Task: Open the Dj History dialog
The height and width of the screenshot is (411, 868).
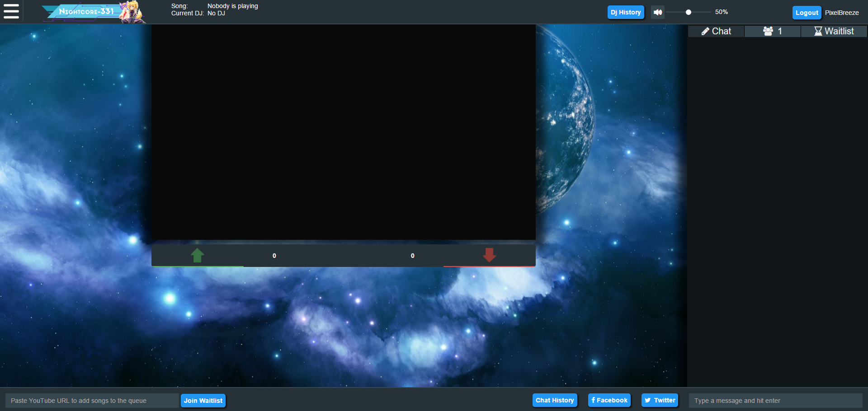Action: pos(626,12)
